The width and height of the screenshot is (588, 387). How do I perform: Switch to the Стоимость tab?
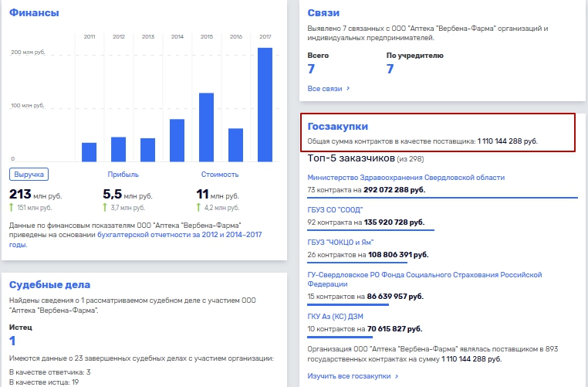click(x=220, y=174)
